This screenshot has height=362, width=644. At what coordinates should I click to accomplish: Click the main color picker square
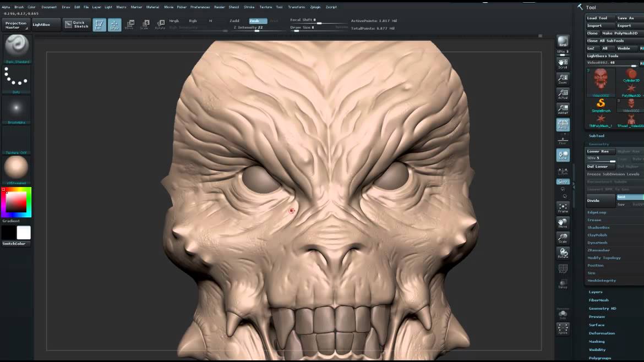point(16,202)
